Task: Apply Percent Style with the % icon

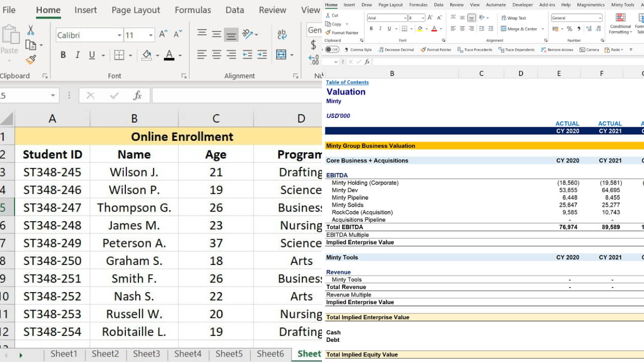Action: [570, 29]
